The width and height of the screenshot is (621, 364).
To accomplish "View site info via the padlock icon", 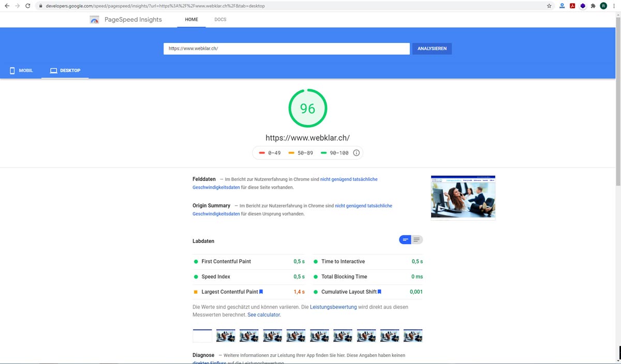I will coord(40,6).
